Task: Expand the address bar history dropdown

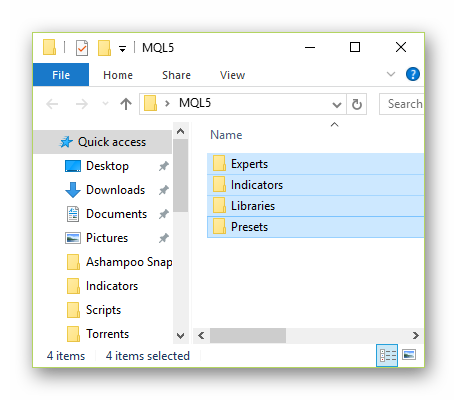Action: (x=337, y=105)
